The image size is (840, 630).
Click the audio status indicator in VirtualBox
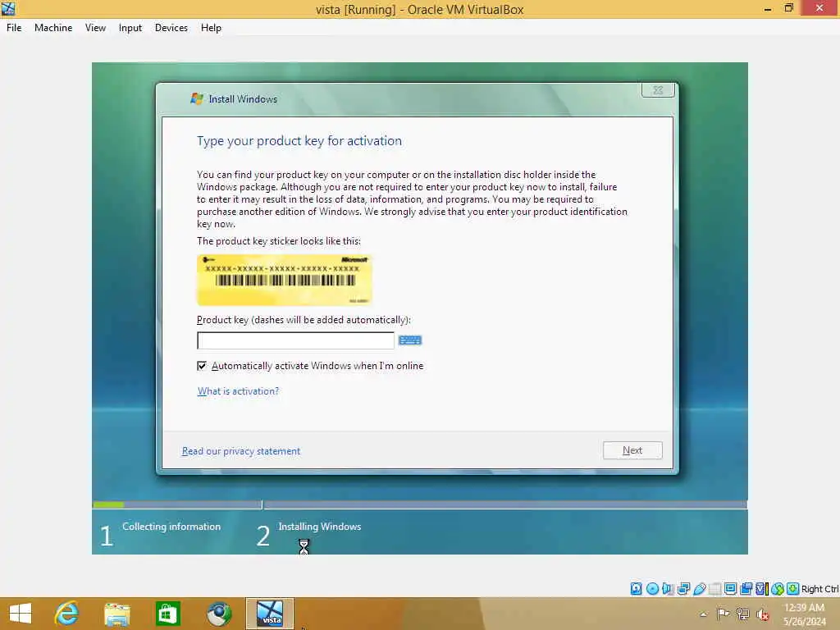pos(668,589)
